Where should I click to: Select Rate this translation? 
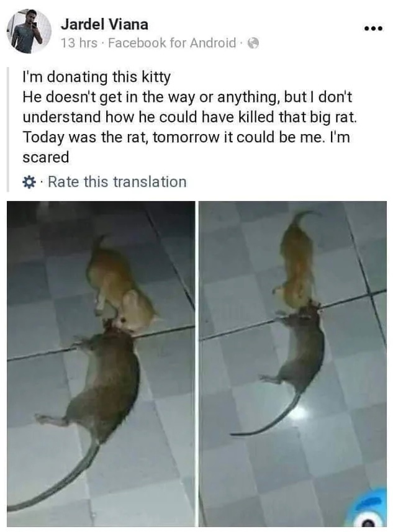[x=117, y=182]
